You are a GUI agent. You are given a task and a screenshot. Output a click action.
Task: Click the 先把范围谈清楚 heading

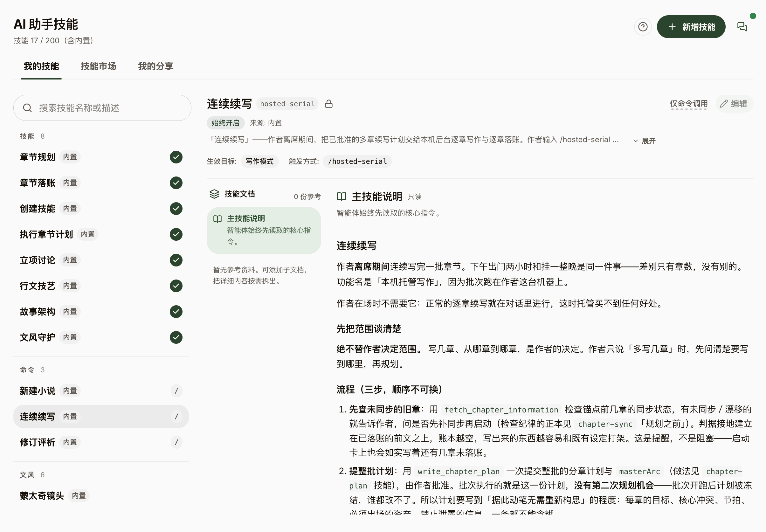tap(368, 329)
